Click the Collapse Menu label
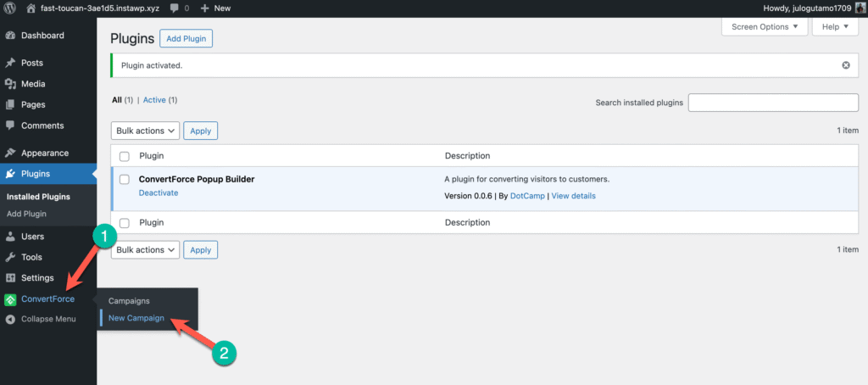The width and height of the screenshot is (868, 385). 48,319
